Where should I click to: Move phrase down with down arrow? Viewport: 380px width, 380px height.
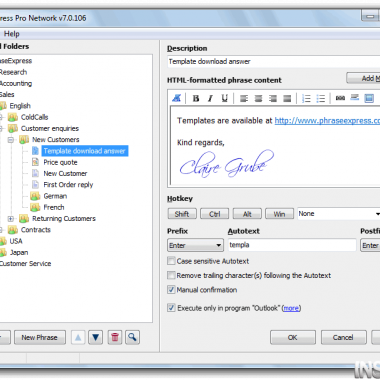(96, 337)
